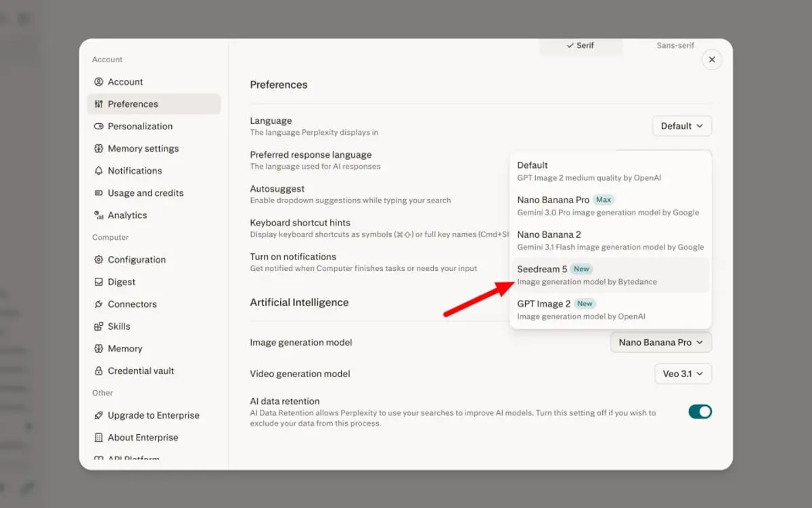The height and width of the screenshot is (508, 812).
Task: Click the "Preferred response language" label
Action: 311,155
